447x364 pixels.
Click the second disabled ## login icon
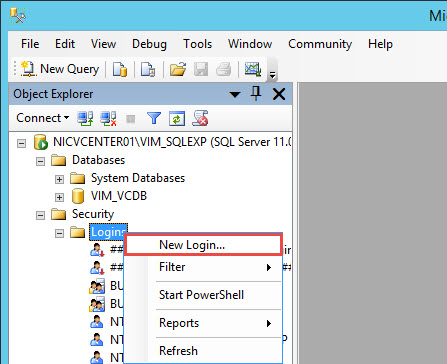pos(97,268)
